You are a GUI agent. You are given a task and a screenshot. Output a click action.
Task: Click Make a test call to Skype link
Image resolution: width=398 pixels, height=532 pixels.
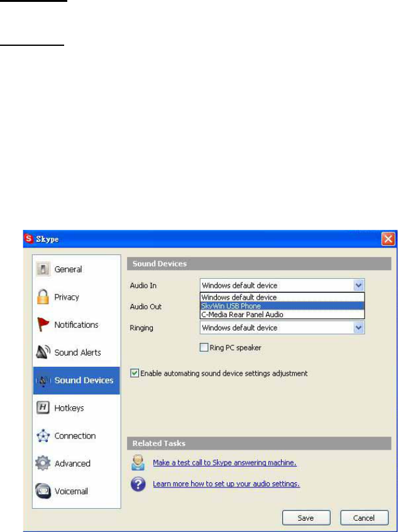click(225, 462)
